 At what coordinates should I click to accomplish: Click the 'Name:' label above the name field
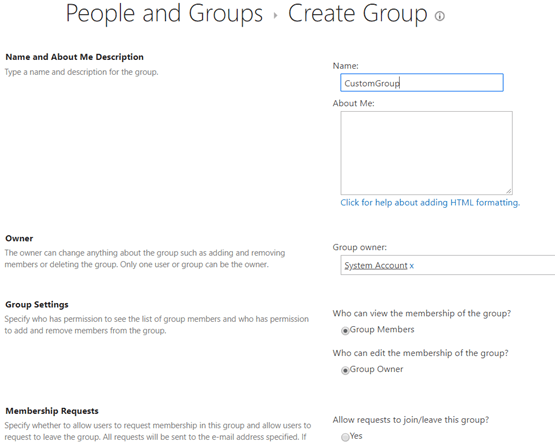346,66
